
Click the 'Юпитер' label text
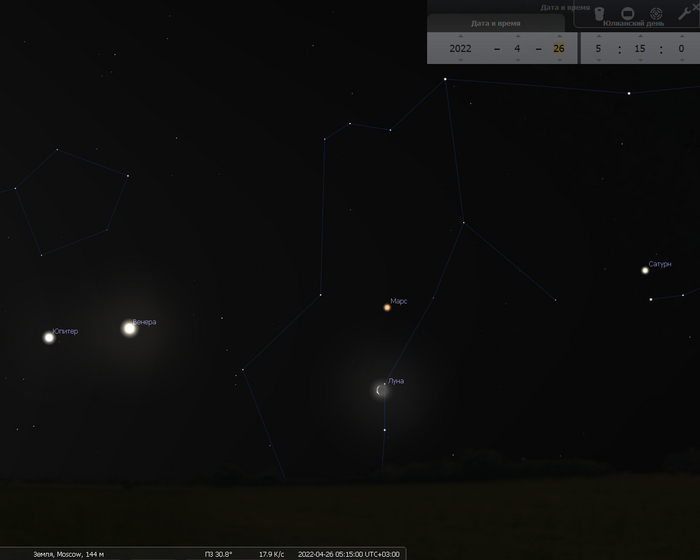(x=65, y=331)
